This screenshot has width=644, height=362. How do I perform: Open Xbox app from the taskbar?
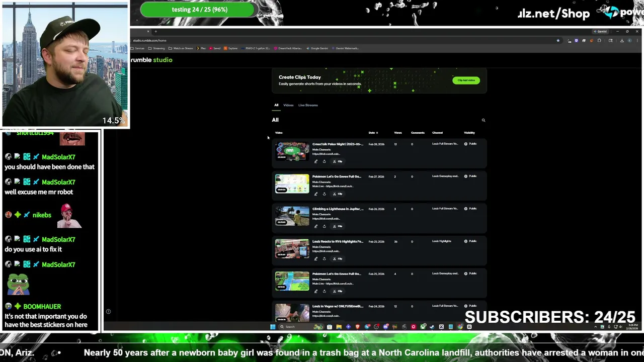[422, 327]
